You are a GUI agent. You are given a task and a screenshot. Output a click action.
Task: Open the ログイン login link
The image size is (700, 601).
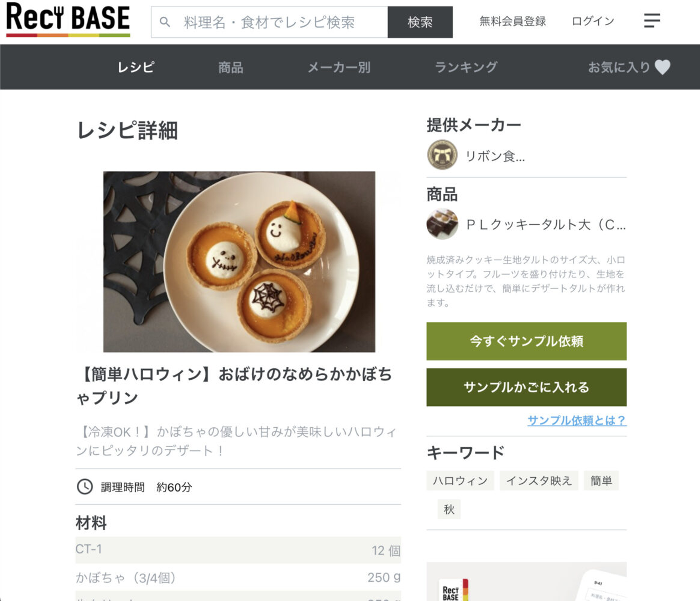[x=593, y=21]
